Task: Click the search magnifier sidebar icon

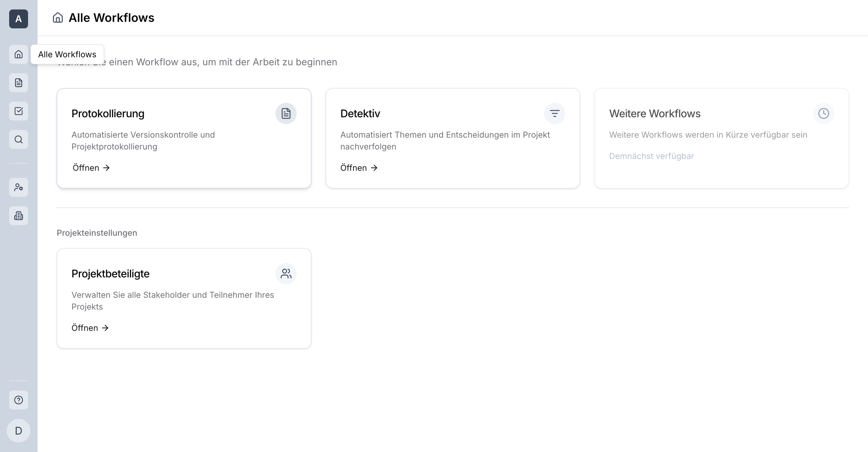Action: [x=19, y=139]
